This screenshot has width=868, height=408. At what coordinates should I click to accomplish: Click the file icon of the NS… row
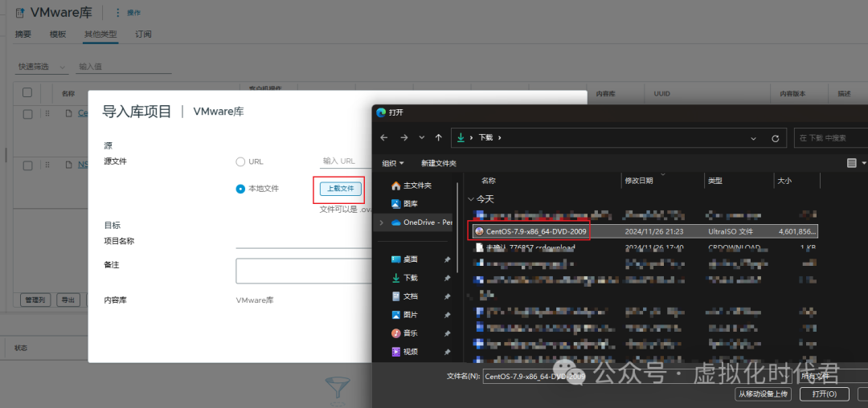click(68, 165)
